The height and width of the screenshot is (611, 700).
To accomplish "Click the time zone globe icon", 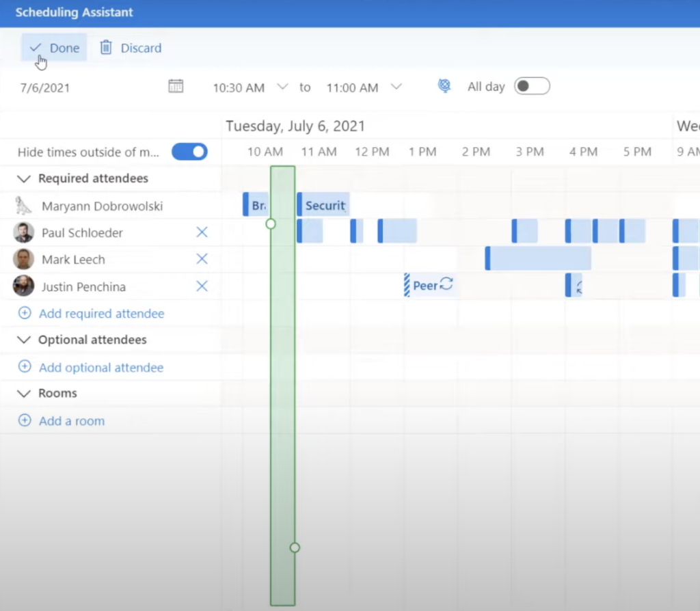I will tap(444, 85).
